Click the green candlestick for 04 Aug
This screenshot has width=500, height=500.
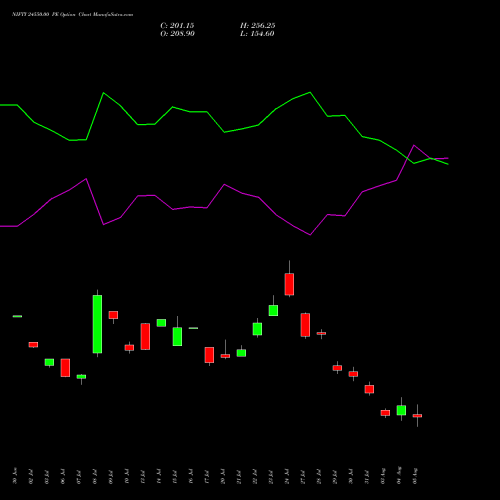coord(401,410)
